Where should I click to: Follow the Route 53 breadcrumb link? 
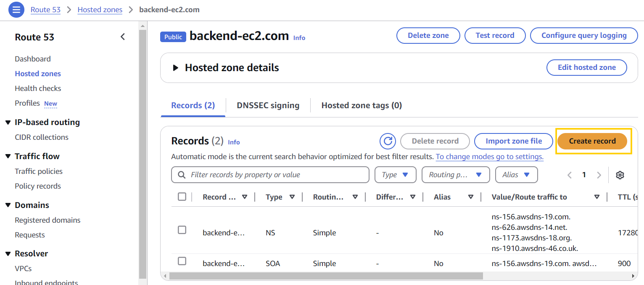[x=46, y=9]
